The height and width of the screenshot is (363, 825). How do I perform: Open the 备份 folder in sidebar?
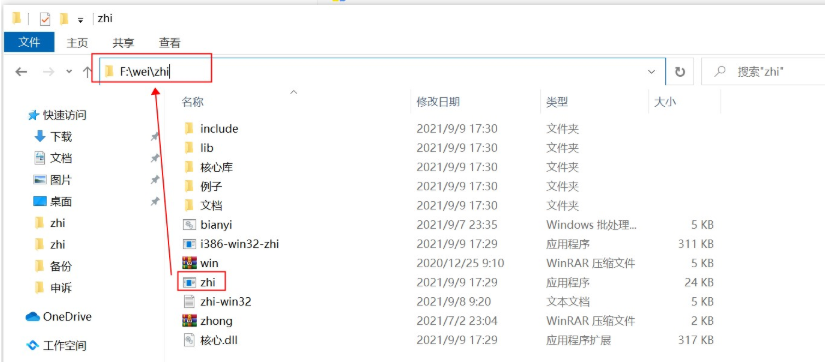point(61,266)
